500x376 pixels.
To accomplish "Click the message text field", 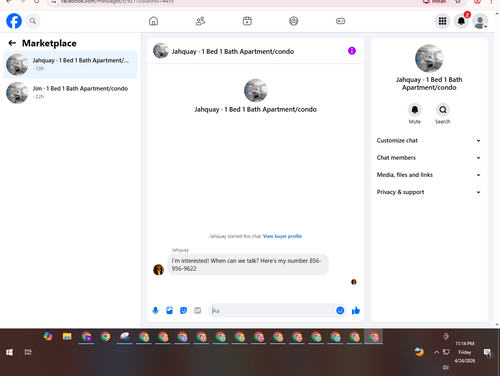I will (272, 311).
